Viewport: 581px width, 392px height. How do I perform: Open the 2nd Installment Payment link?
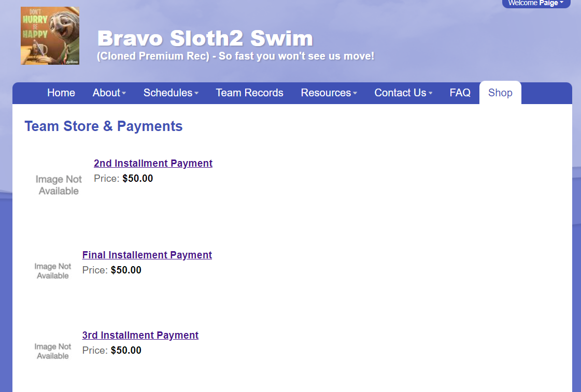153,163
